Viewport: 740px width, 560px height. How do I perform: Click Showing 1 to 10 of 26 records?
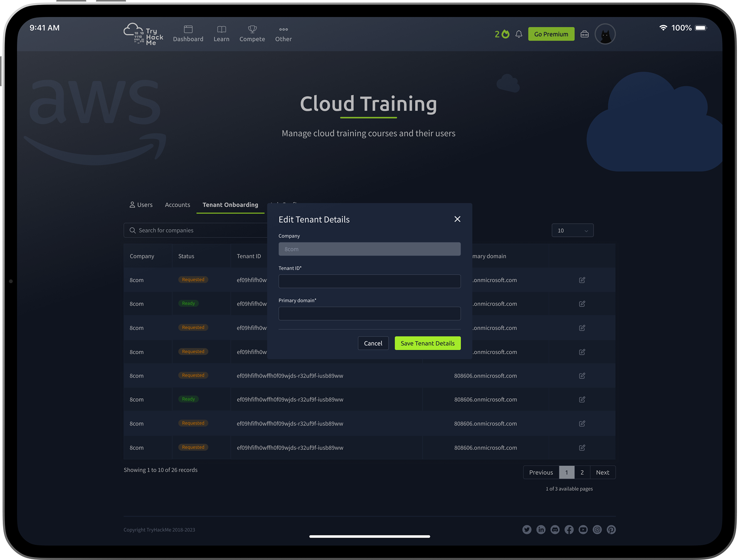[x=160, y=470]
